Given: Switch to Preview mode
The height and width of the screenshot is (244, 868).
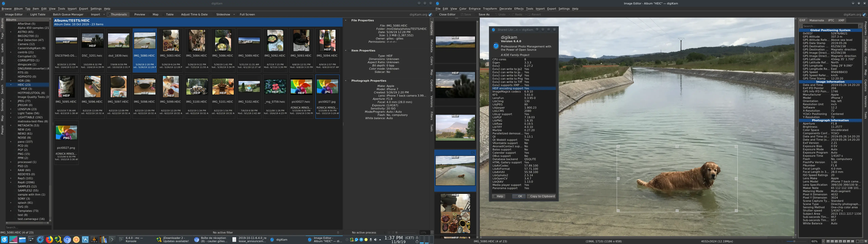Looking at the screenshot, I should pos(140,15).
